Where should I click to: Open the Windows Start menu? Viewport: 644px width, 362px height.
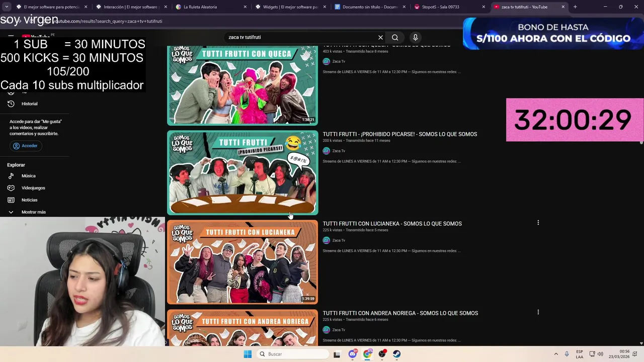pos(248,354)
